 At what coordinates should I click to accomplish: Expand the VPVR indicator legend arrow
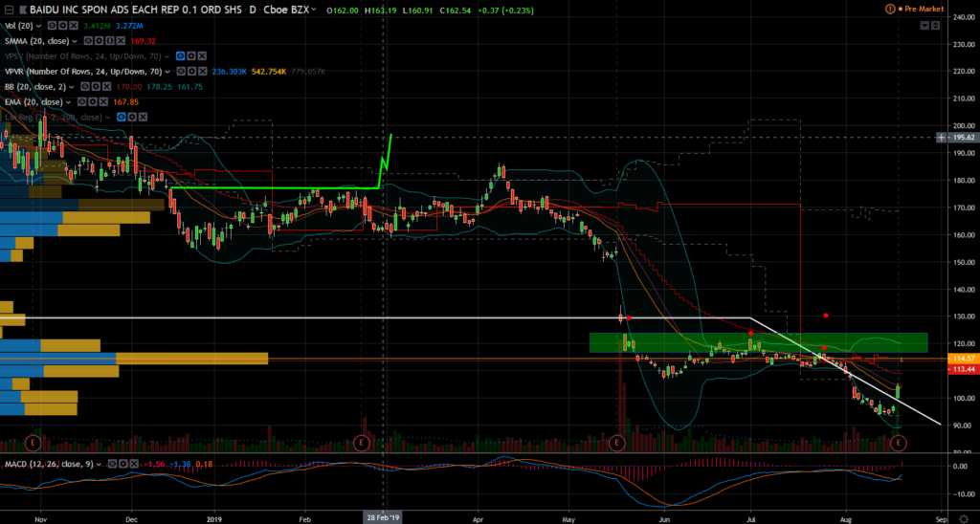[169, 72]
